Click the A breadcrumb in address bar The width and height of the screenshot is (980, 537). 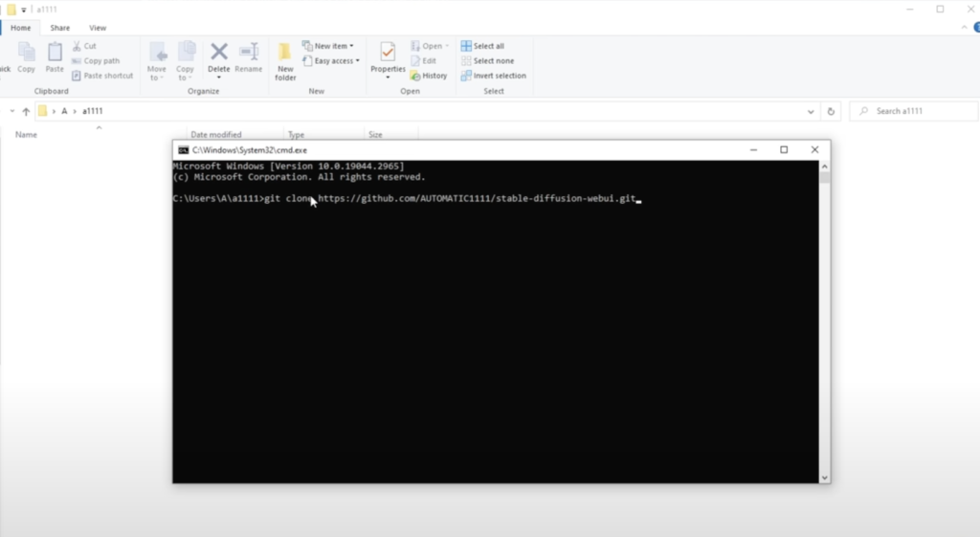(64, 111)
